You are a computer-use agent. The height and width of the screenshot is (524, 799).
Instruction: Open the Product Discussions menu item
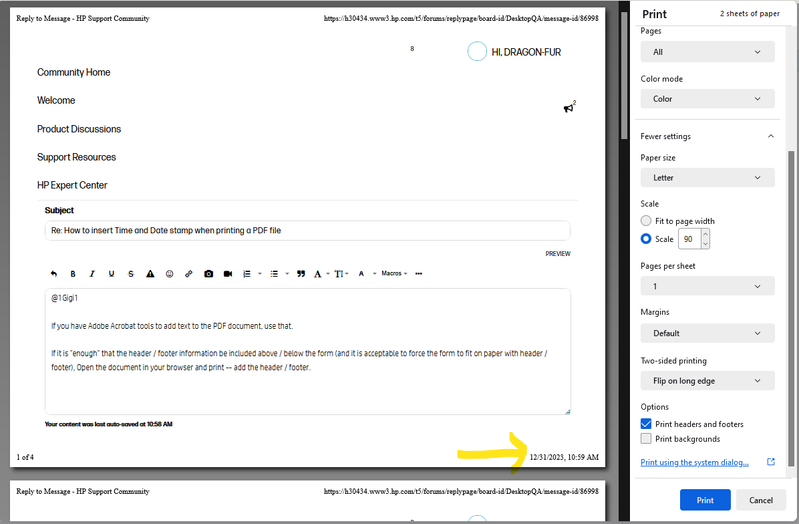[x=79, y=129]
